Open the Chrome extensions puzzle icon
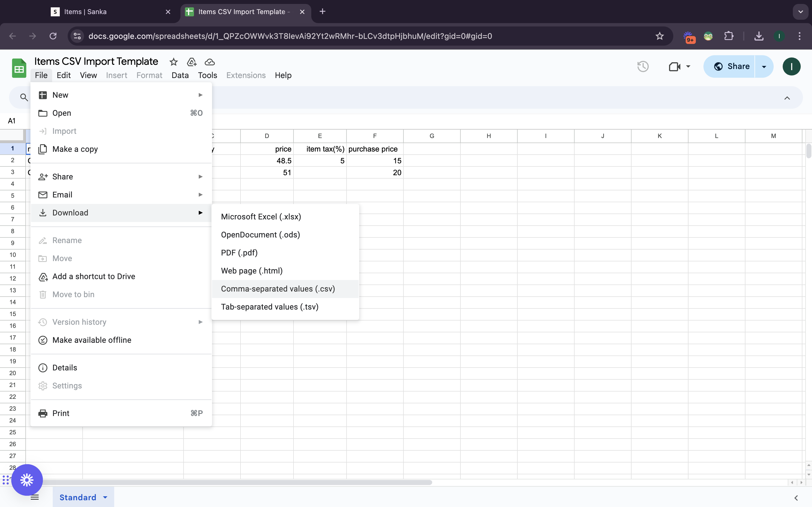 click(729, 36)
